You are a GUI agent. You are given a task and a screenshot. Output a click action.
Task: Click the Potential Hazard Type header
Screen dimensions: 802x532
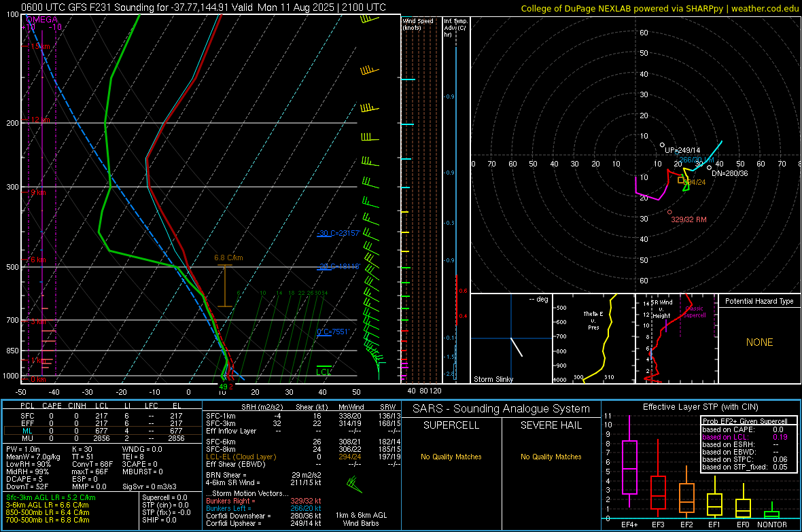coord(759,301)
